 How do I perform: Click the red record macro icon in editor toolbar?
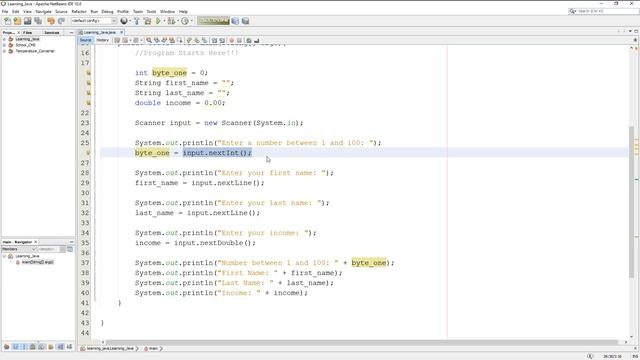231,40
